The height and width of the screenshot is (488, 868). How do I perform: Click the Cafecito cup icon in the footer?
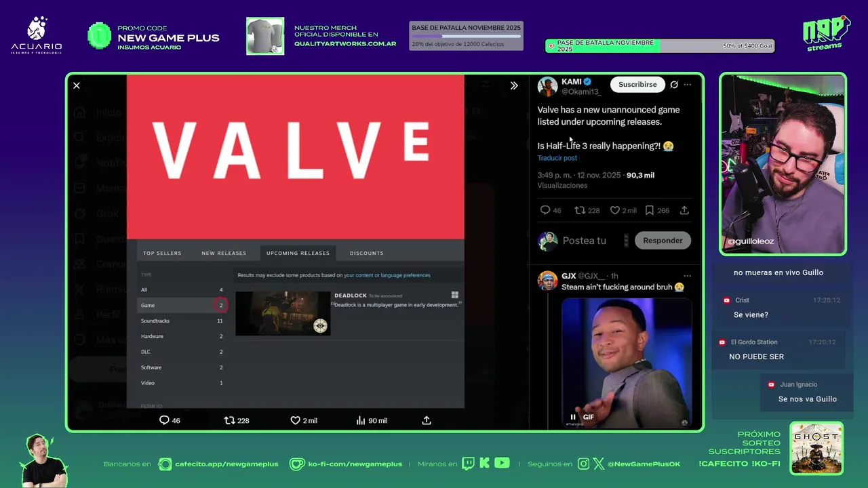tap(165, 464)
